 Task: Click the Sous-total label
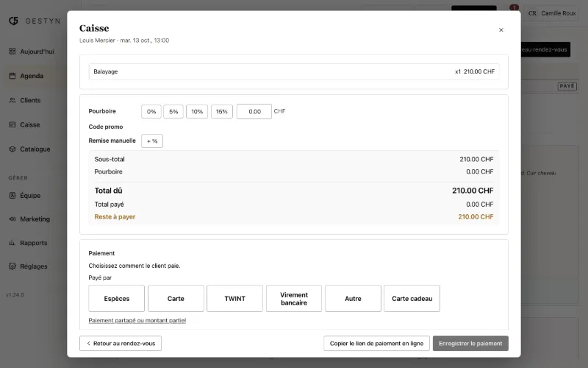(110, 159)
